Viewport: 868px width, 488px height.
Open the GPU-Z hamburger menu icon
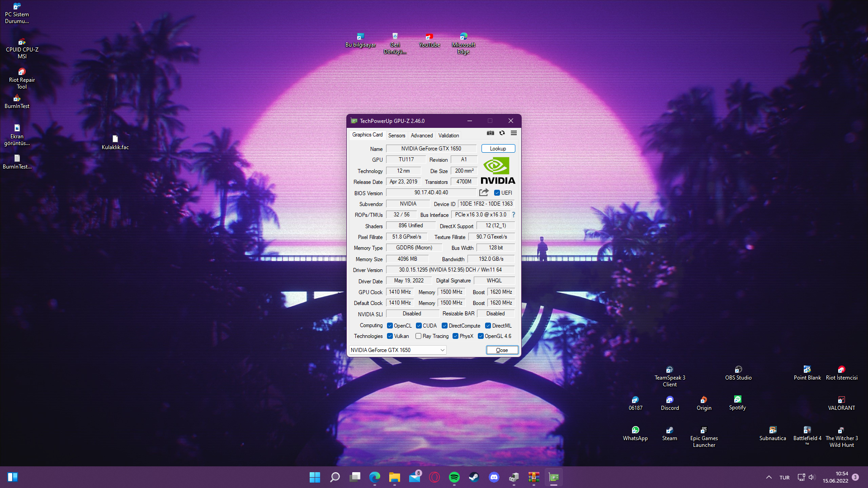(514, 133)
